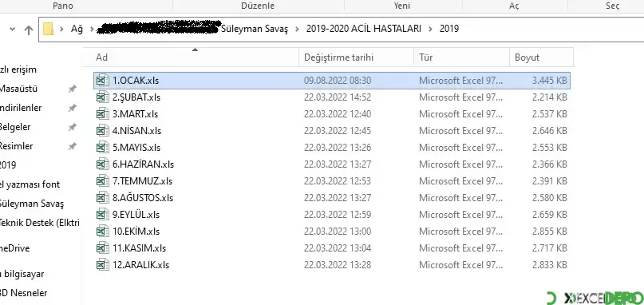644x305 pixels.
Task: Open Süleyman Savaş in the sidebar
Action: (32, 204)
